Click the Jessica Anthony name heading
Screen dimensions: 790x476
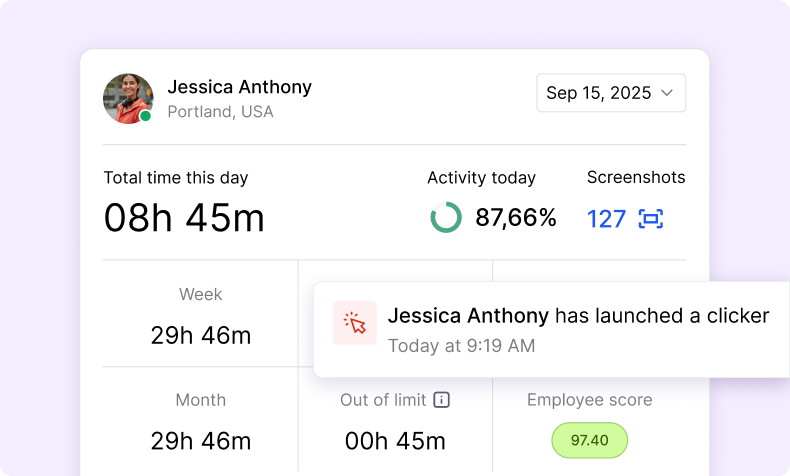tap(239, 87)
